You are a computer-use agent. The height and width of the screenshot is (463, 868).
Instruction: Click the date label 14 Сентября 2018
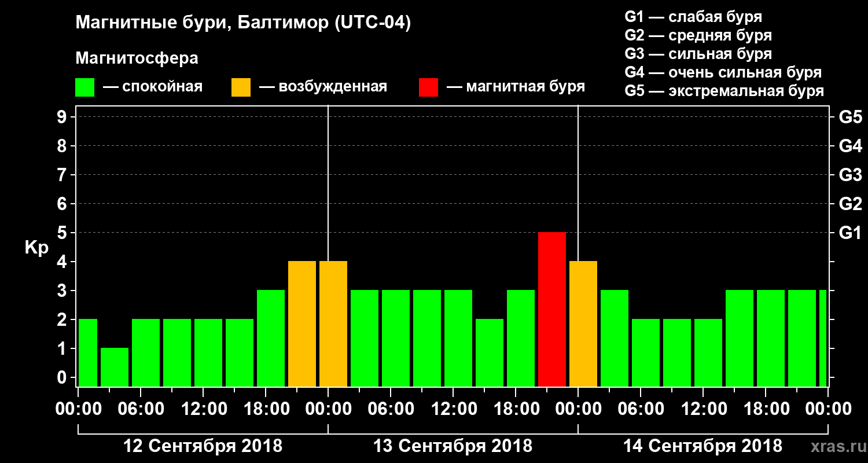tap(703, 446)
